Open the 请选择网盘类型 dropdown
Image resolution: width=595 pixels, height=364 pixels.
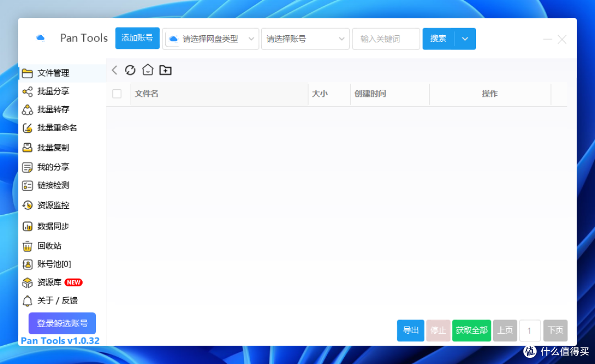click(x=210, y=39)
